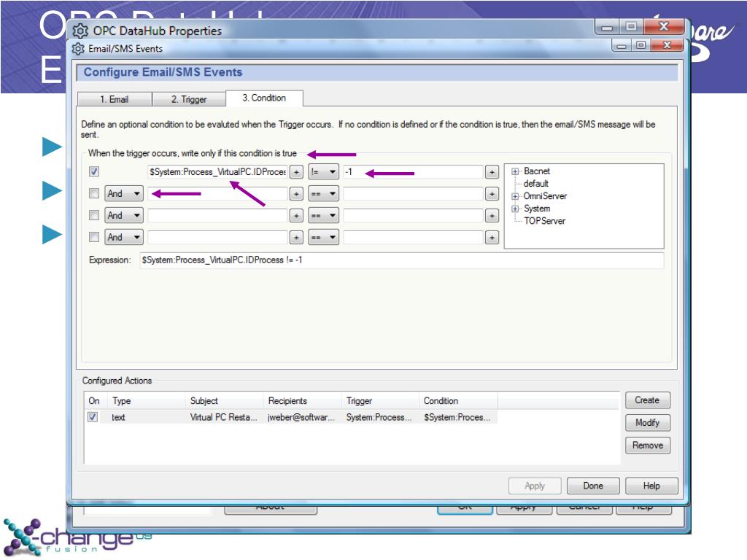Close the Email/SMS Events window

(x=667, y=44)
